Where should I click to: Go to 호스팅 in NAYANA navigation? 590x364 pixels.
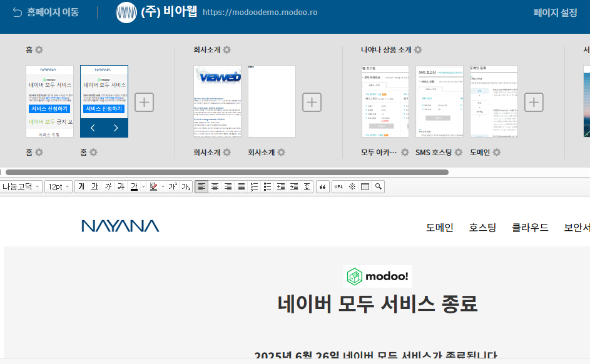click(482, 228)
